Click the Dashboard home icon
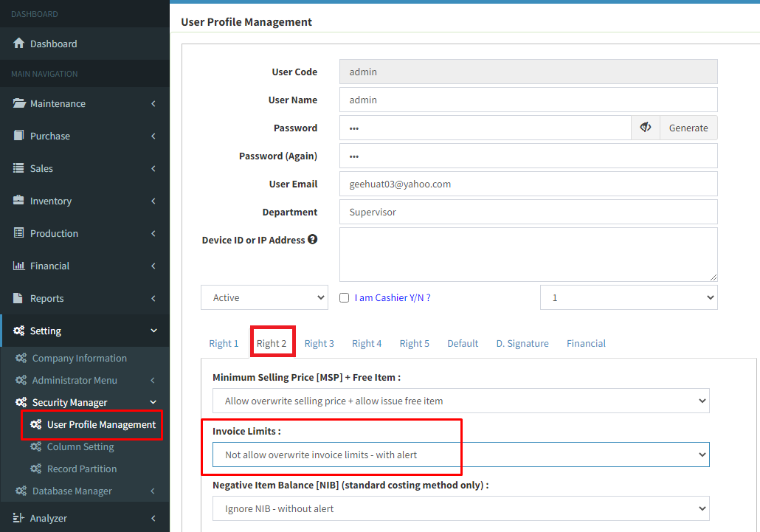This screenshot has height=532, width=760. [x=19, y=44]
